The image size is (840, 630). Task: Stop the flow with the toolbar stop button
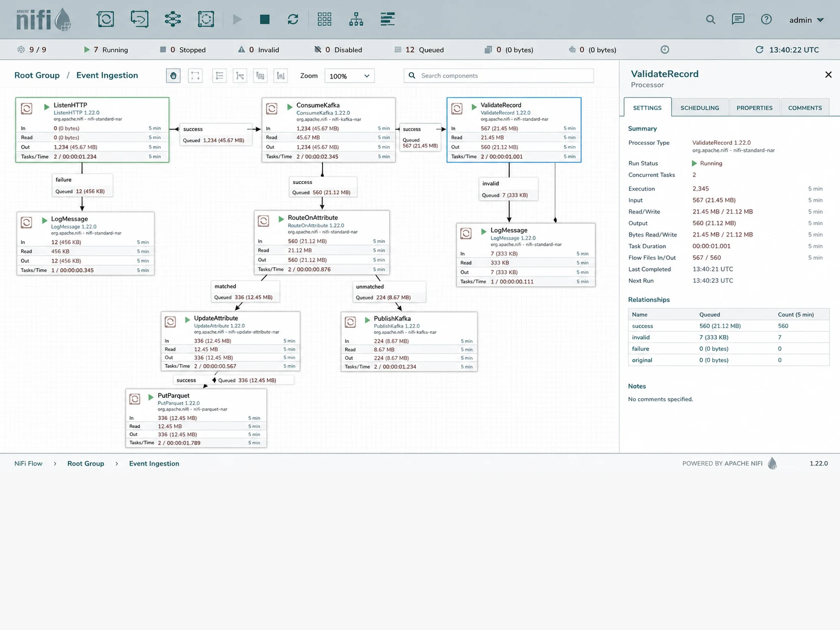click(x=265, y=19)
